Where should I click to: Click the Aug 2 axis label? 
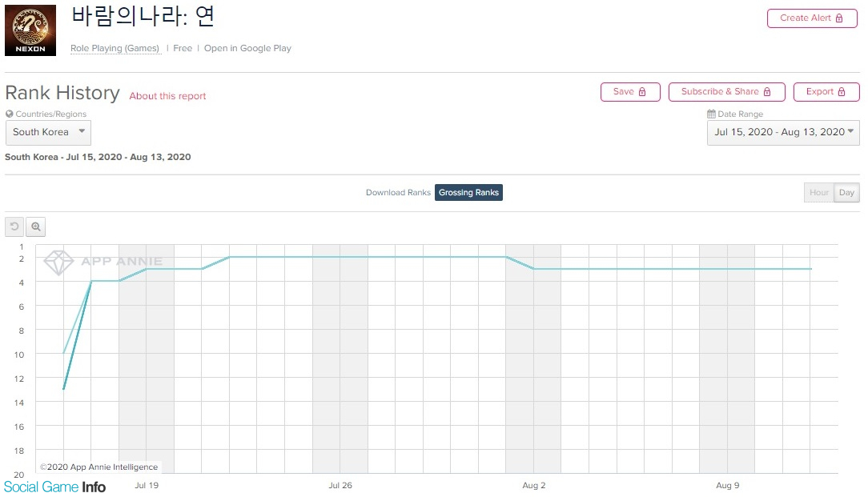533,485
